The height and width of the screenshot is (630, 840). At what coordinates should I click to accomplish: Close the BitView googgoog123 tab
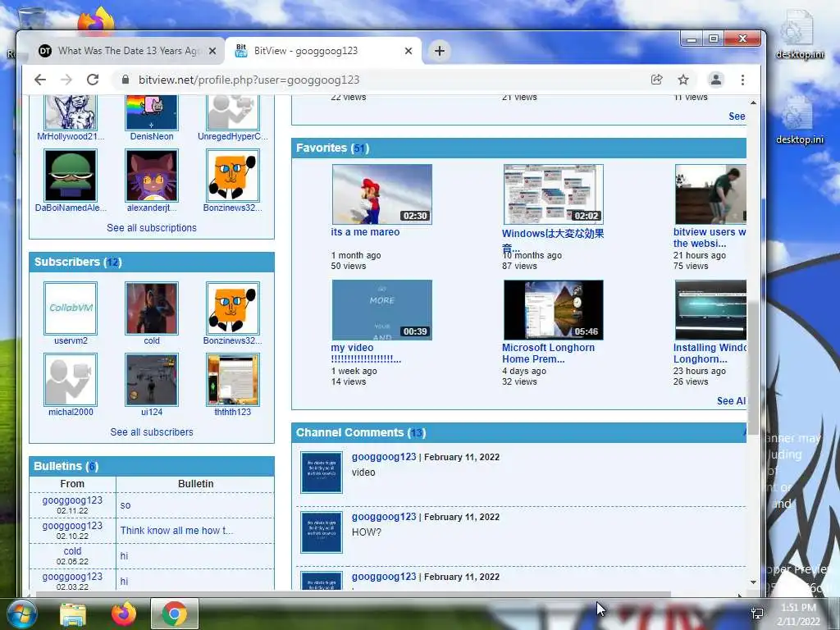coord(409,51)
